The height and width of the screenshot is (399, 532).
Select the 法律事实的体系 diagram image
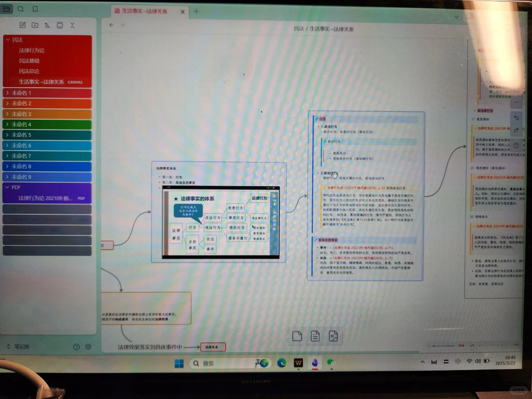[221, 222]
